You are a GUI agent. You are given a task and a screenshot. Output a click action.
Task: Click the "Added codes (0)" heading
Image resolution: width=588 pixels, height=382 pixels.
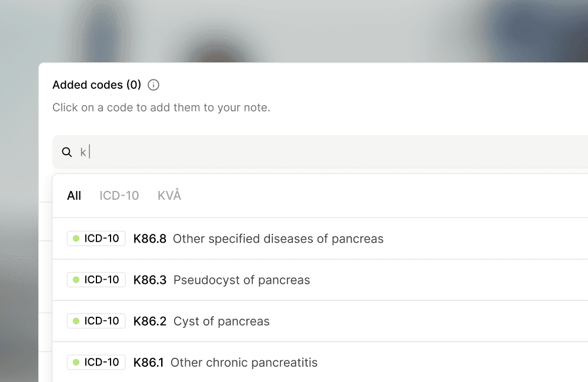[96, 85]
